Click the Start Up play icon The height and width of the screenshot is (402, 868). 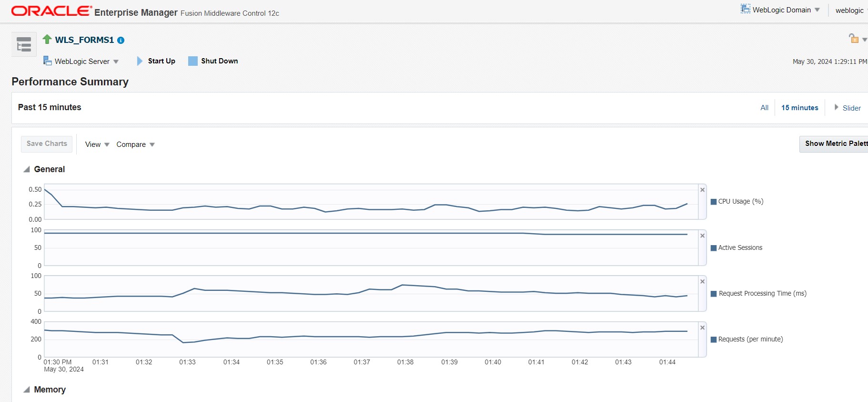pos(140,61)
